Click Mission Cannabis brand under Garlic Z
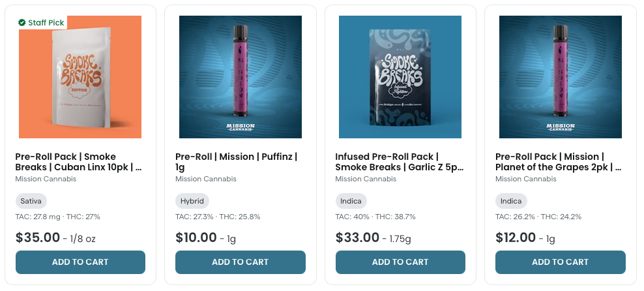 pyautogui.click(x=366, y=179)
